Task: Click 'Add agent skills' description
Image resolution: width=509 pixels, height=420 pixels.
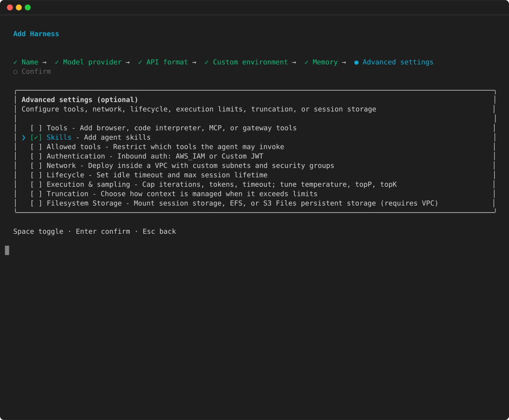Action: pos(117,137)
